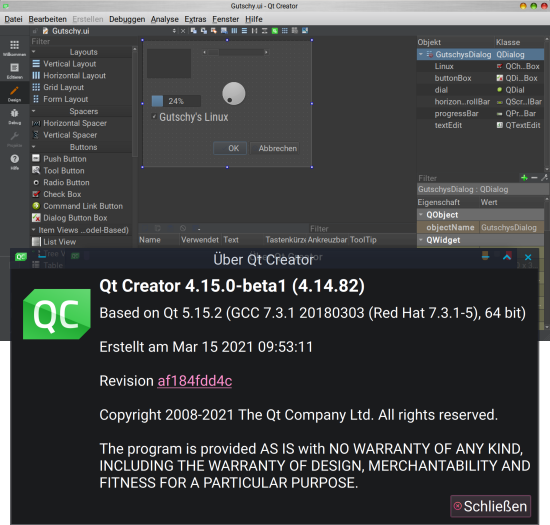Open the Willkommen mode in the sidebar
Screen dimensions: 550x525
14,48
